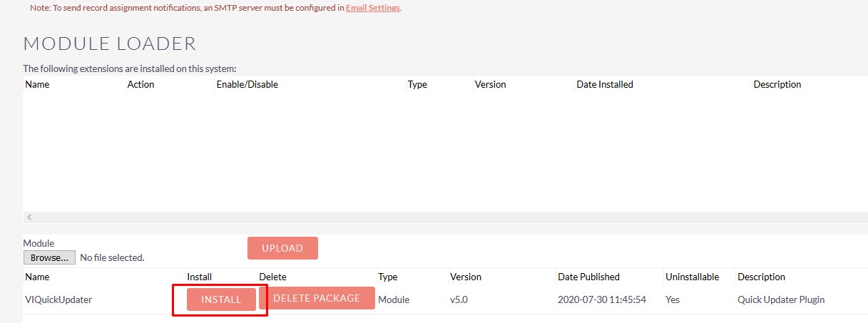
Task: Click the Enable/Disable column header
Action: click(247, 84)
